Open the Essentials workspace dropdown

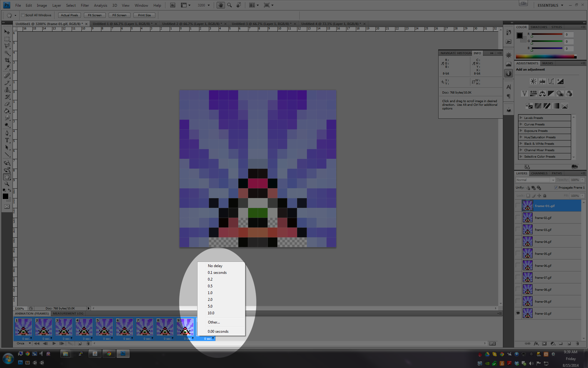click(x=550, y=5)
